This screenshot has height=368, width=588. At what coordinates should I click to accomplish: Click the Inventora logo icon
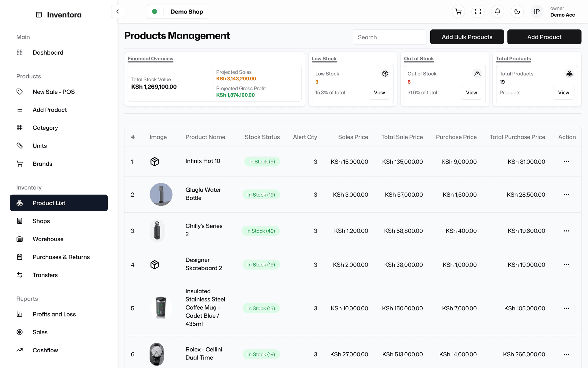[39, 15]
